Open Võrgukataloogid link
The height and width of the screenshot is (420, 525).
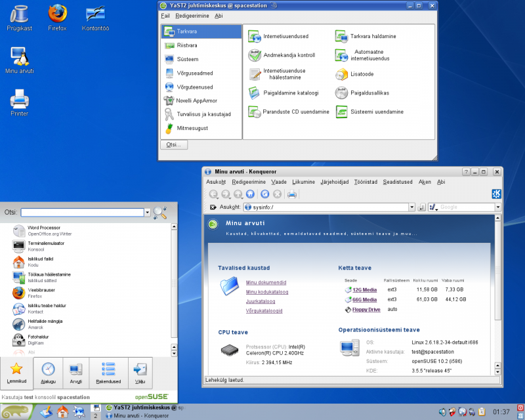pyautogui.click(x=264, y=310)
